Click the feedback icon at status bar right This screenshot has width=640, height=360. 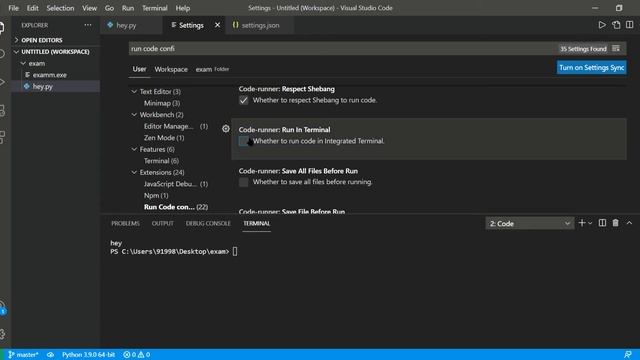click(x=627, y=355)
